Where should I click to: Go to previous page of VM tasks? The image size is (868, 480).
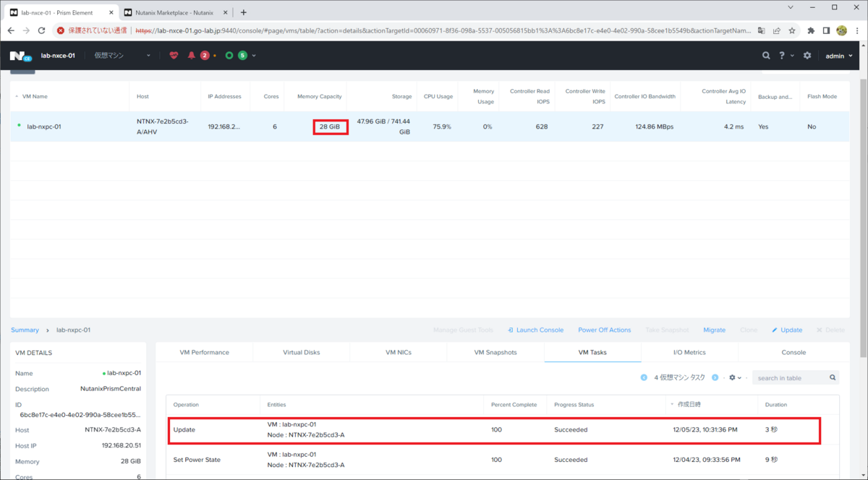coord(644,377)
